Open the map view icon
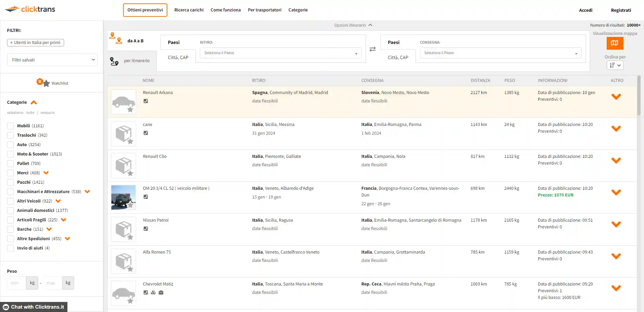Image resolution: width=644 pixels, height=312 pixels. click(x=614, y=43)
